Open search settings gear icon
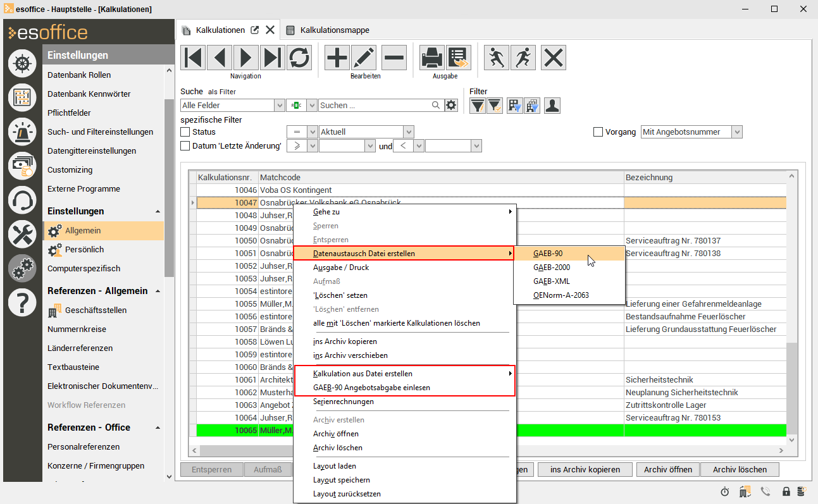Screen dimensions: 818x504 [x=451, y=106]
